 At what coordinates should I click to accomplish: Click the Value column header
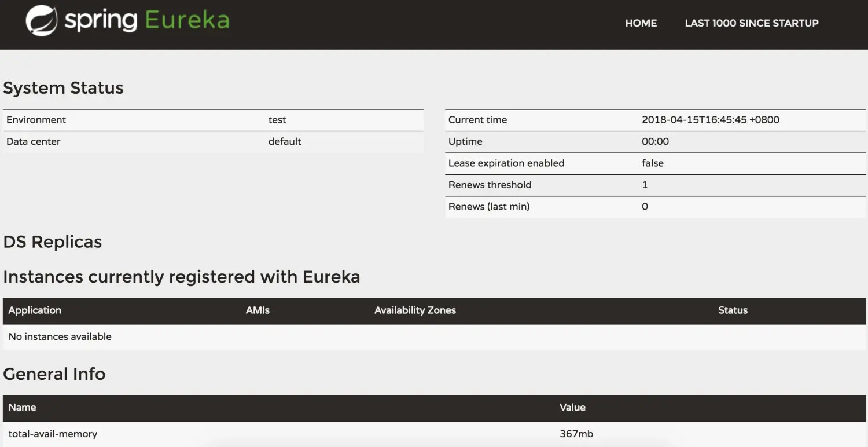(572, 408)
